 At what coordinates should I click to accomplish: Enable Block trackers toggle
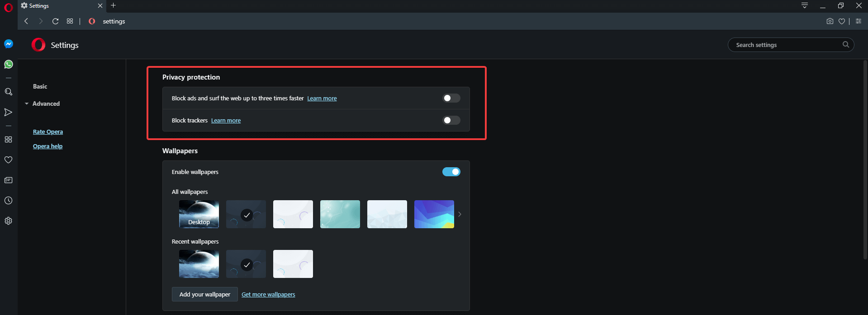[x=451, y=120]
